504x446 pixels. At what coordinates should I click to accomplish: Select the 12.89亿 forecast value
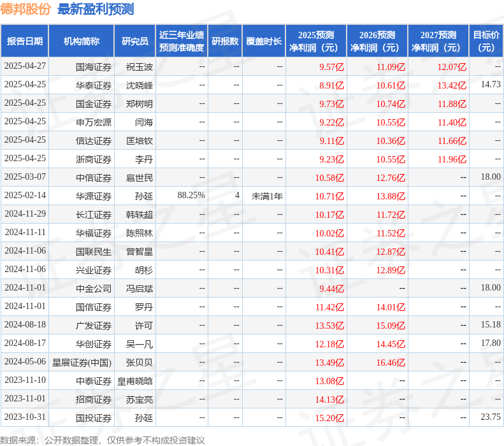tap(391, 270)
